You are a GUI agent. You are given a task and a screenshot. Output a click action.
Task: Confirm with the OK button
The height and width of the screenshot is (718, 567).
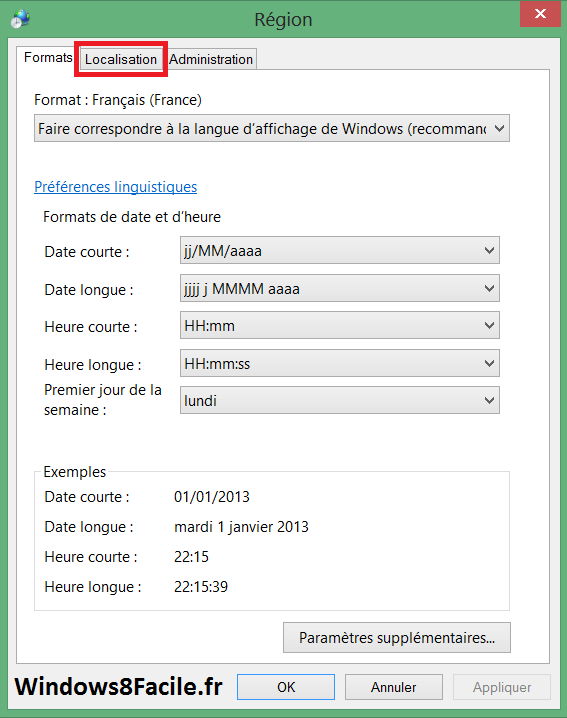tap(286, 687)
